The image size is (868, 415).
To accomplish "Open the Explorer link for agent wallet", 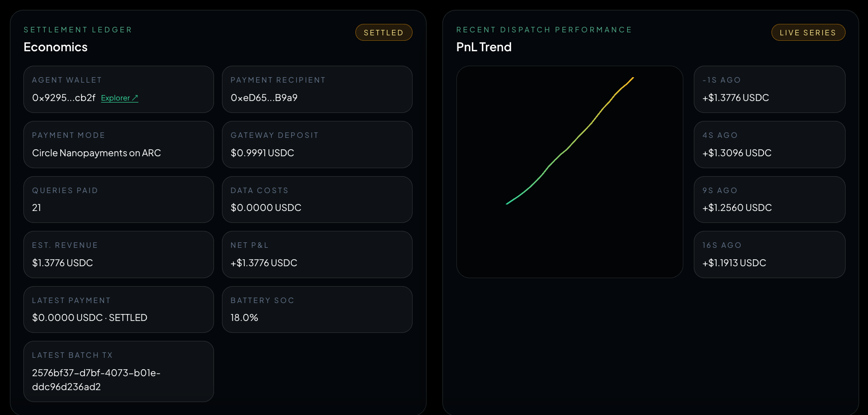I will pos(119,98).
